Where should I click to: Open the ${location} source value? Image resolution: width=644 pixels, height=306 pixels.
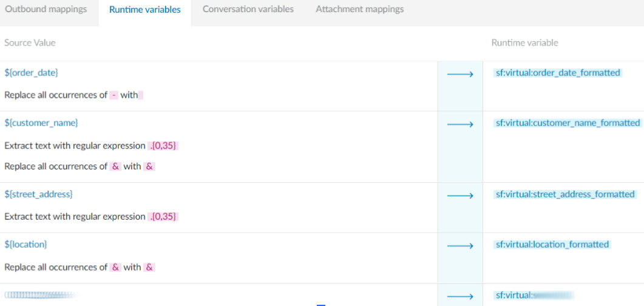click(25, 244)
